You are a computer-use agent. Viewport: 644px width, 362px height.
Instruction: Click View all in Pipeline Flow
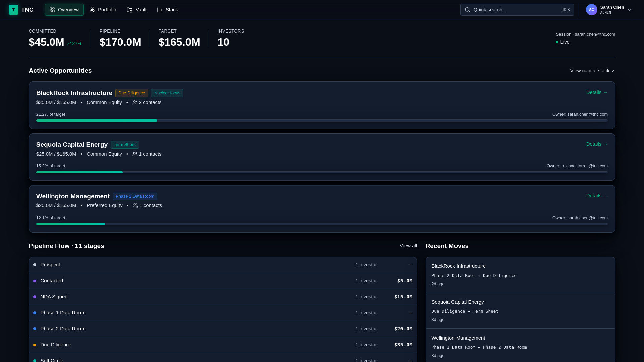[x=408, y=246]
